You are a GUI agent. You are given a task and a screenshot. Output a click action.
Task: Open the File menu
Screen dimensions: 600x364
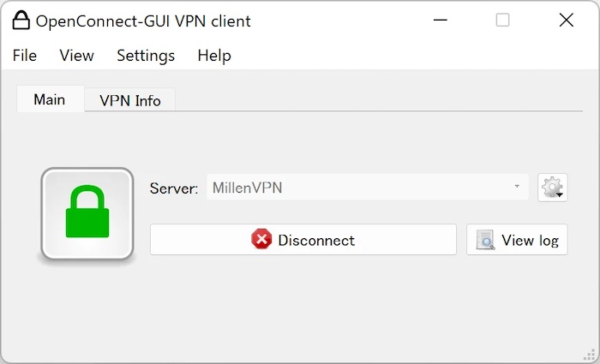point(25,56)
